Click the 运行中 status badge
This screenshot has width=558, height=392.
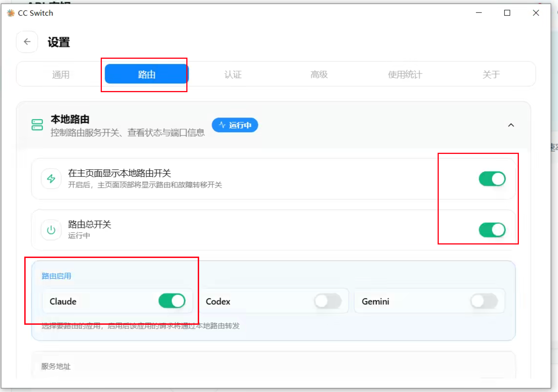point(235,125)
